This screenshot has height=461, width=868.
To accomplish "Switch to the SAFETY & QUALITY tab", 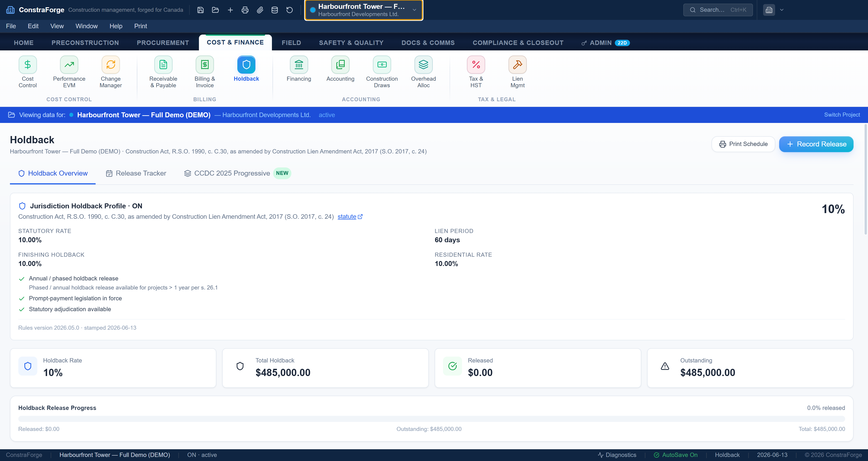I will point(351,43).
